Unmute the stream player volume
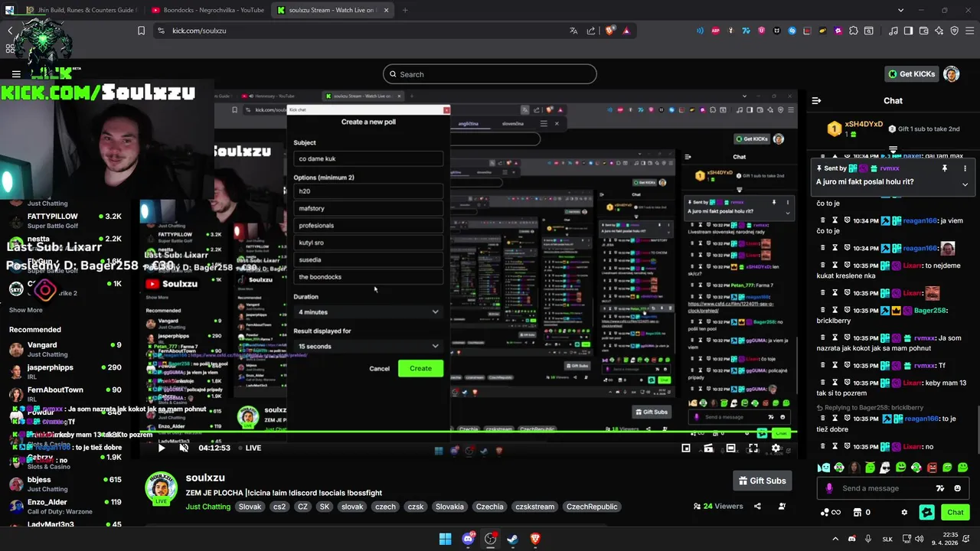The height and width of the screenshot is (551, 980). [x=184, y=448]
